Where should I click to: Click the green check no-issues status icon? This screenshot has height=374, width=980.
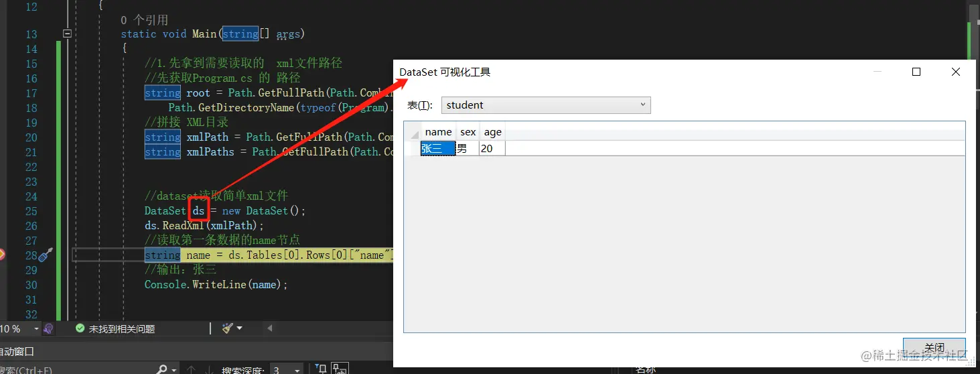tap(80, 328)
